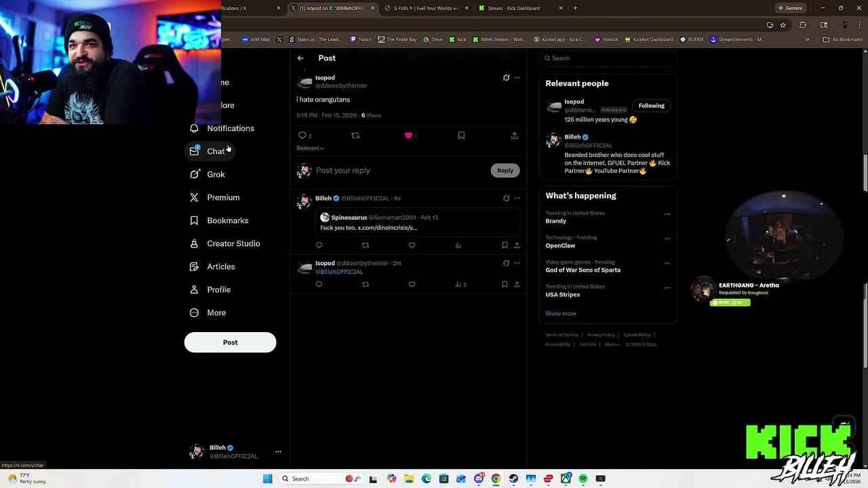Screen dimensions: 868x488
Task: Open more options on Billeh's reply
Action: 517,199
